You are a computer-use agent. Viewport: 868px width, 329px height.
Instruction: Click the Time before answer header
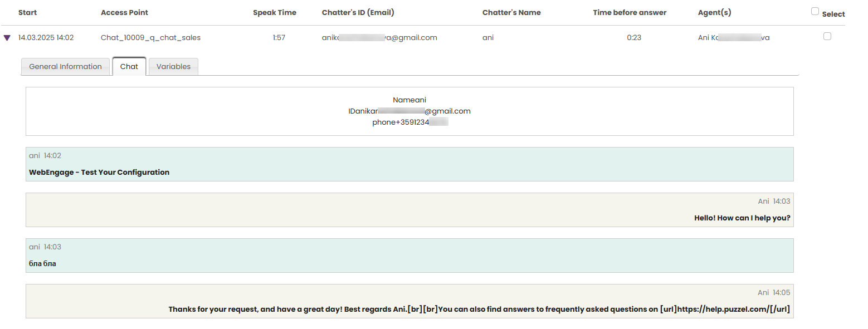coord(630,12)
